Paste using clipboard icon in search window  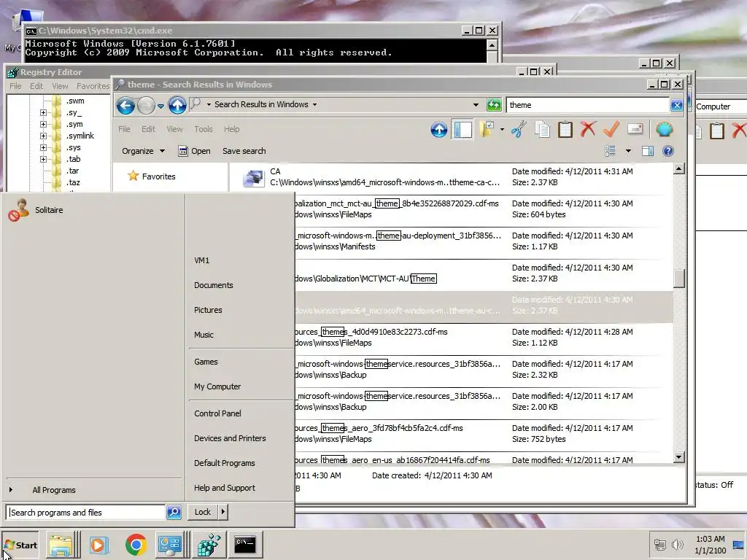[x=565, y=130]
